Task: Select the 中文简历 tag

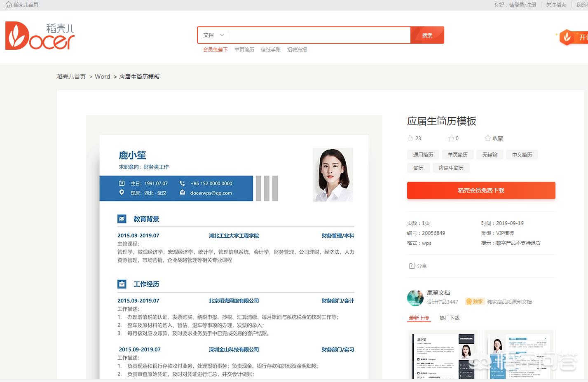Action: pos(522,155)
